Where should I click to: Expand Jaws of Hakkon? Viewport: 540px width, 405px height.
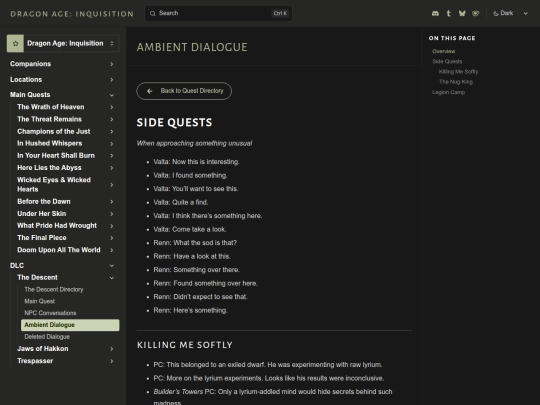pos(65,349)
